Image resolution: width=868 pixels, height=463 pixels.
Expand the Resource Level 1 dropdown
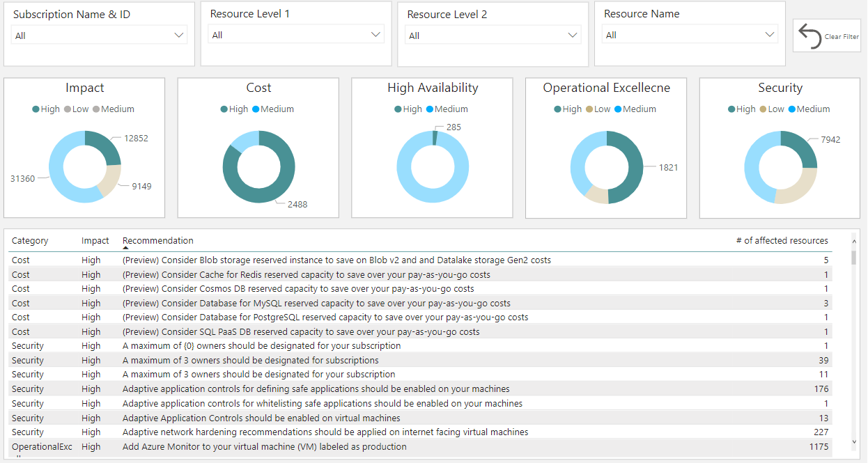tap(296, 35)
